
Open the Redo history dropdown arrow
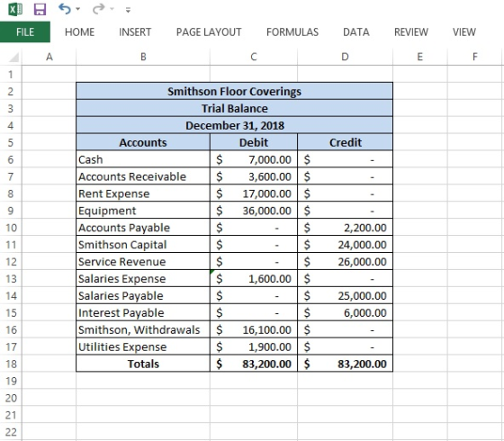[x=112, y=9]
